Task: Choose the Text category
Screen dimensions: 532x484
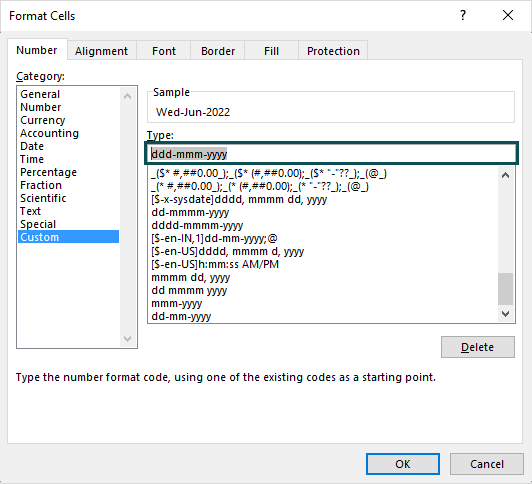Action: pos(69,211)
